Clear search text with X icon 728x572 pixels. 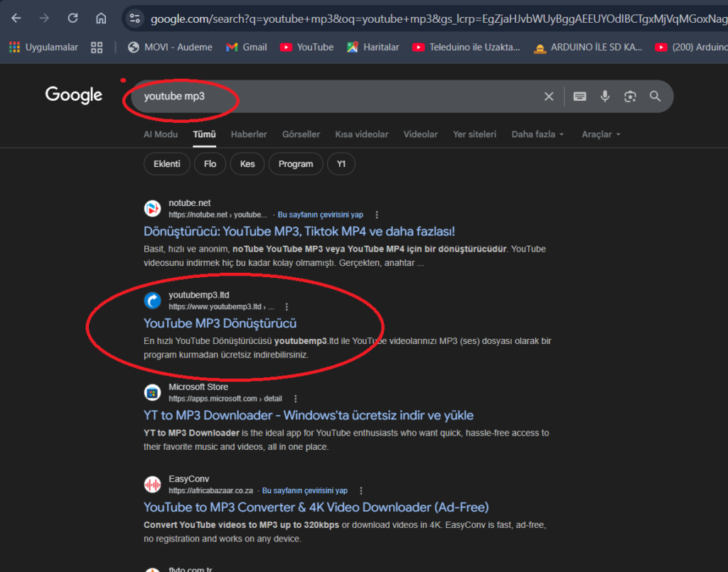pos(549,97)
